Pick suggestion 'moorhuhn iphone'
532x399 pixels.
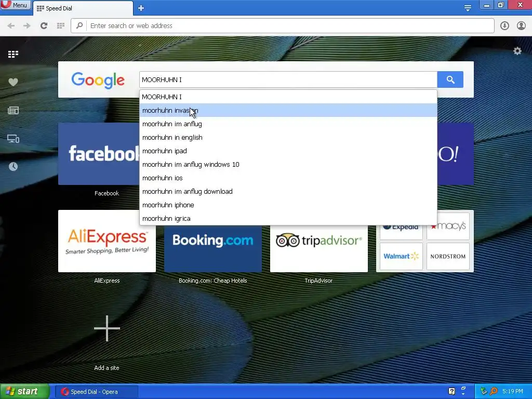(x=288, y=205)
